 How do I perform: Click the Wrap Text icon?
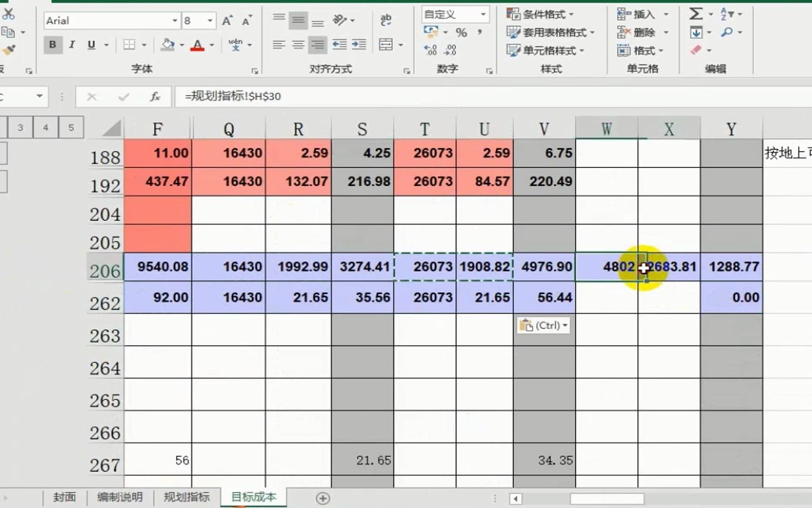pyautogui.click(x=386, y=20)
